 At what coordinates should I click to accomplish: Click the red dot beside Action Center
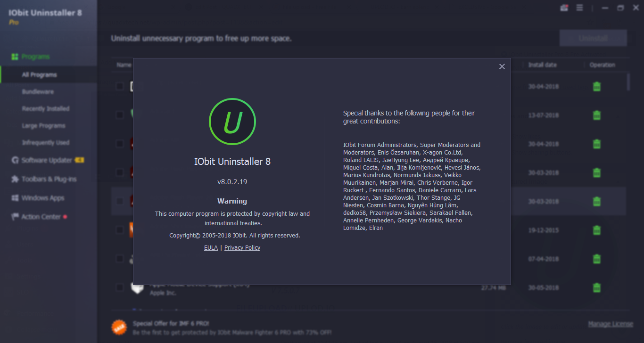pos(65,217)
